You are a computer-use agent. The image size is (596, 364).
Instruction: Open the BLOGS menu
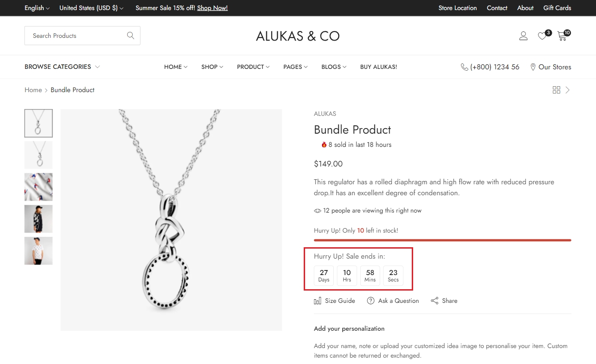coord(333,67)
